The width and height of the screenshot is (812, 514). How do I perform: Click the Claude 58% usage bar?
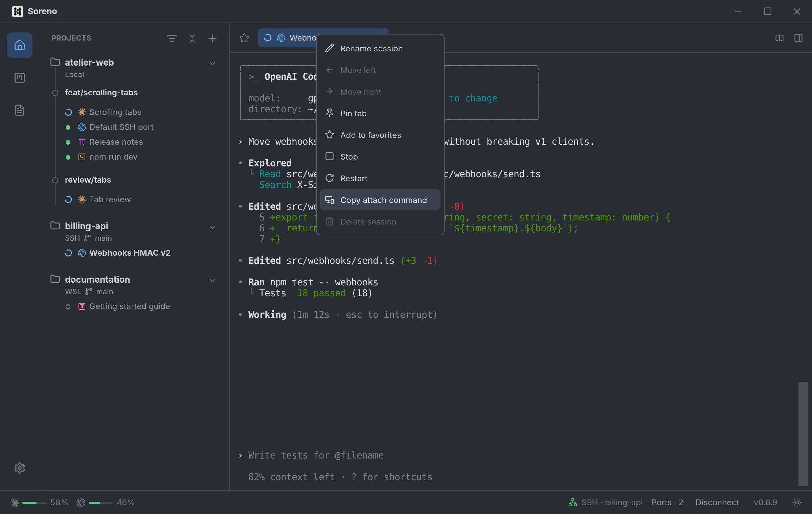pos(34,503)
